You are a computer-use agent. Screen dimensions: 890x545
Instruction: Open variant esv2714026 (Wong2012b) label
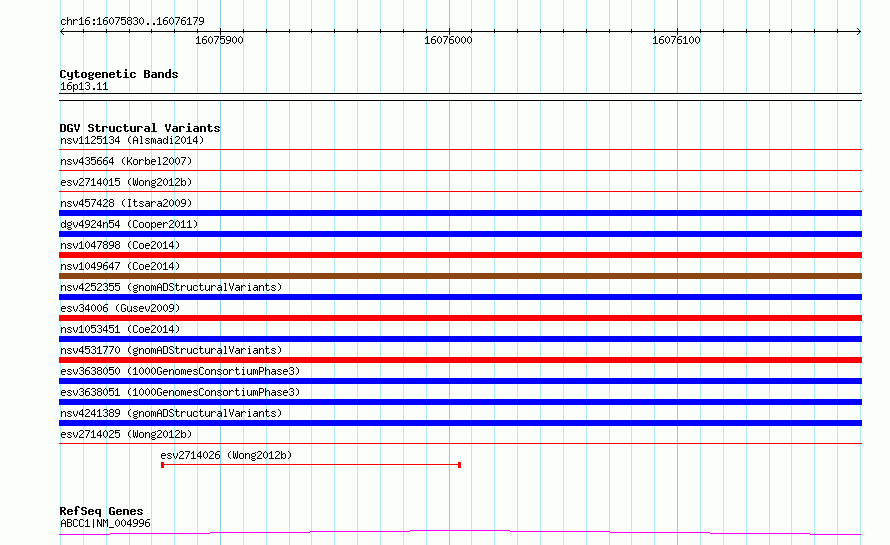coord(226,455)
